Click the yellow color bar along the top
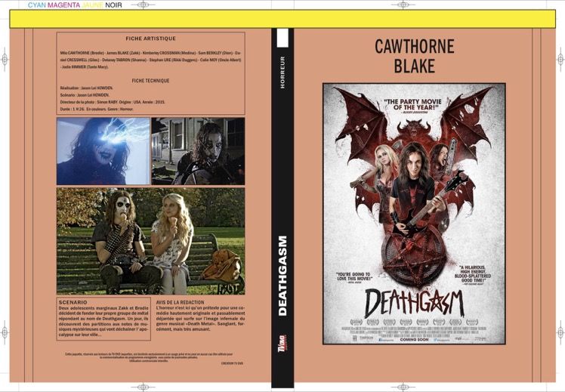Screen dimensions: 565x392 (x=282, y=19)
